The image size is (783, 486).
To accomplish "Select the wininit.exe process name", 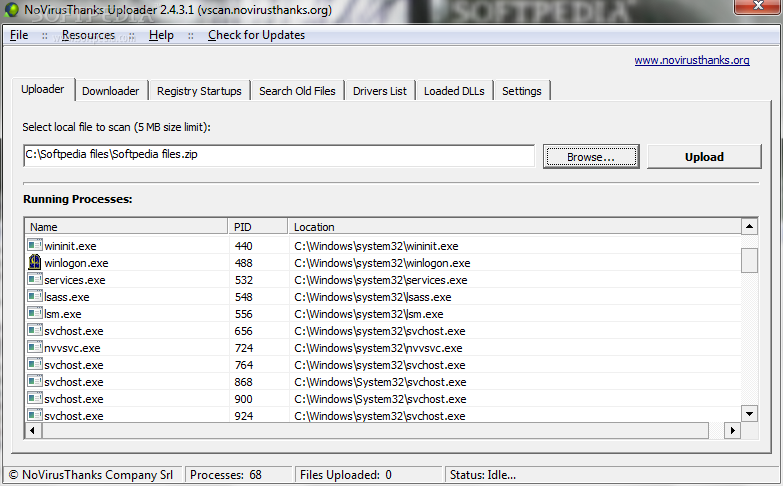I will (x=70, y=246).
